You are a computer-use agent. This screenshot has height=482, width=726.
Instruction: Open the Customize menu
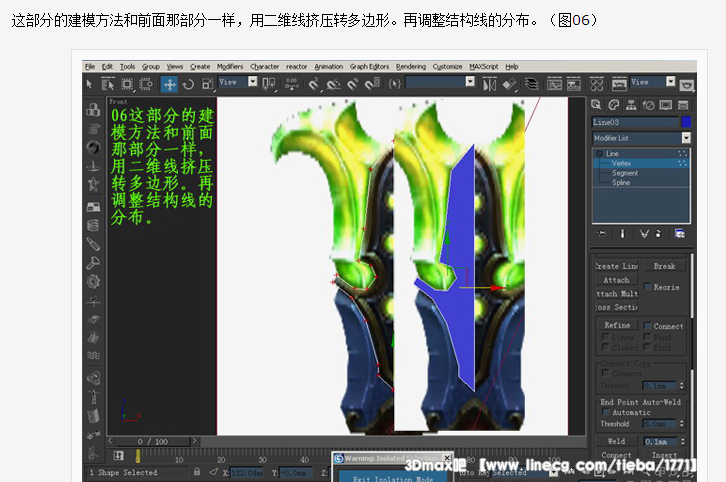coord(447,67)
